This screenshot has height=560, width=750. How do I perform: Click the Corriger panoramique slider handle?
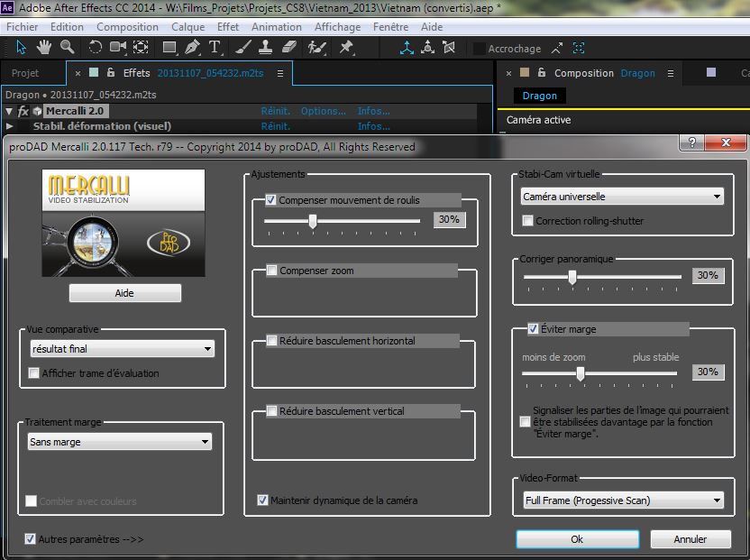pyautogui.click(x=572, y=277)
